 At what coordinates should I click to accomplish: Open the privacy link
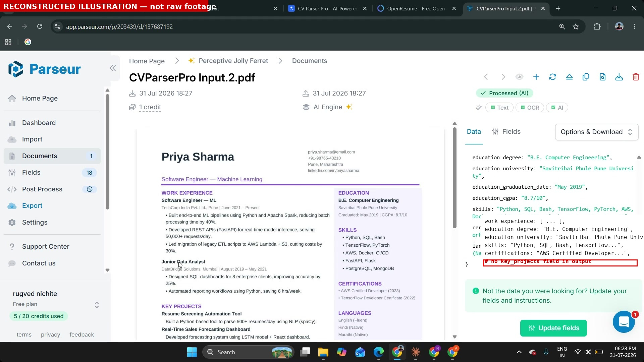point(51,335)
